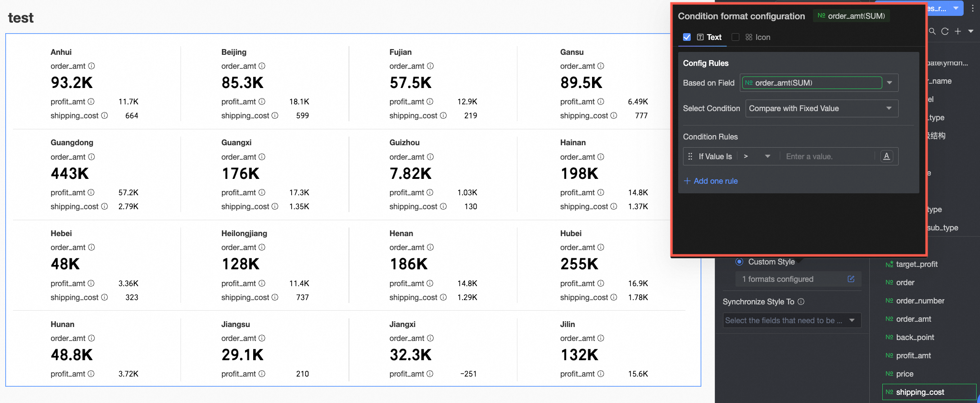Open the fields to synchronize dropdown
980x403 pixels.
(792, 320)
